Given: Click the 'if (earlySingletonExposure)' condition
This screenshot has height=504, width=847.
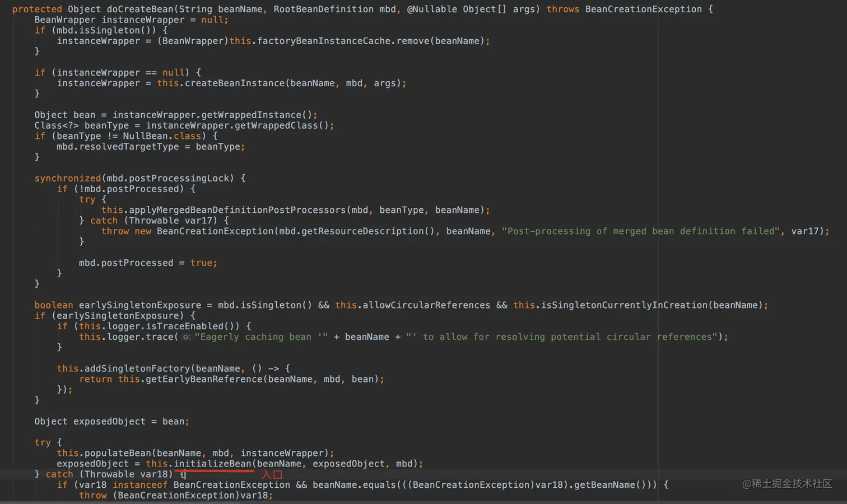Looking at the screenshot, I should point(109,316).
